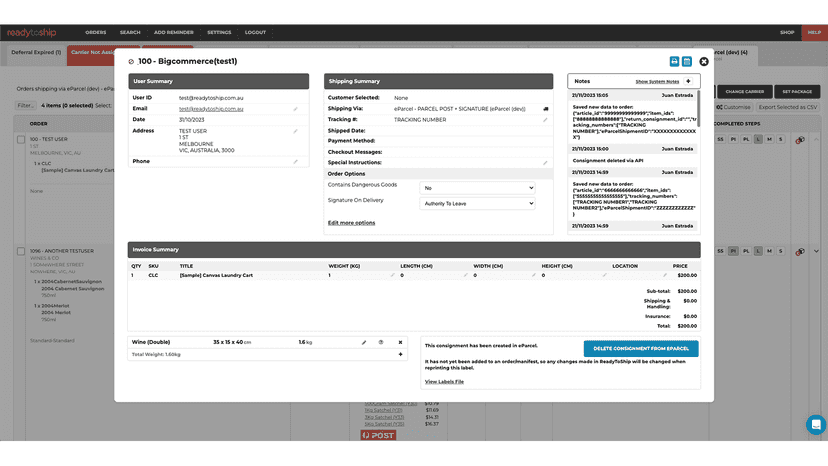The image size is (828, 466).
Task: Click the SET PACKAGE button
Action: click(797, 92)
